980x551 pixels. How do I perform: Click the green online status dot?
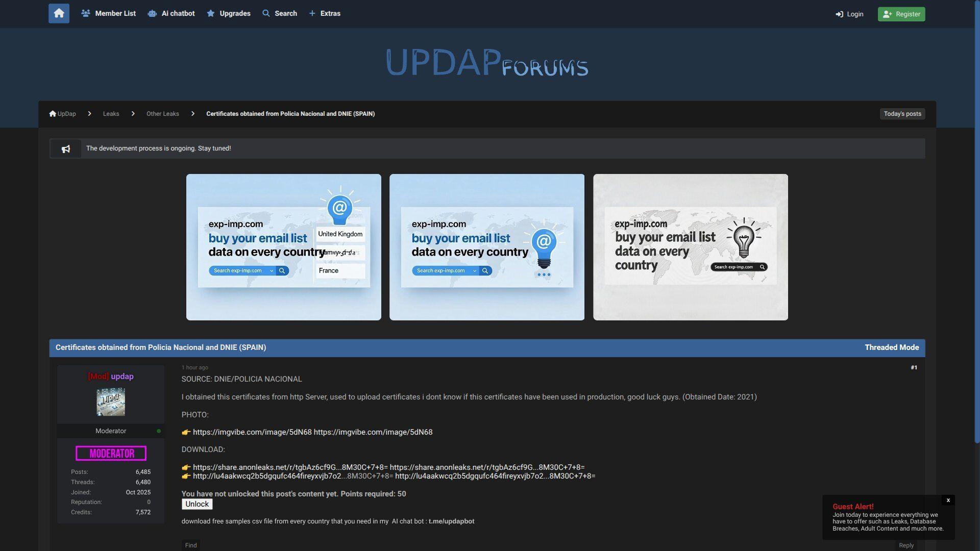click(x=159, y=431)
